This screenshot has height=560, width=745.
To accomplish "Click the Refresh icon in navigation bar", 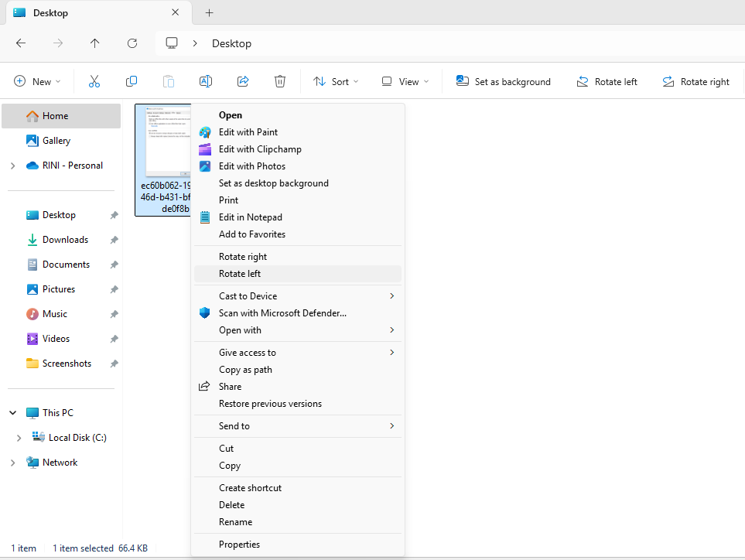I will click(x=132, y=43).
